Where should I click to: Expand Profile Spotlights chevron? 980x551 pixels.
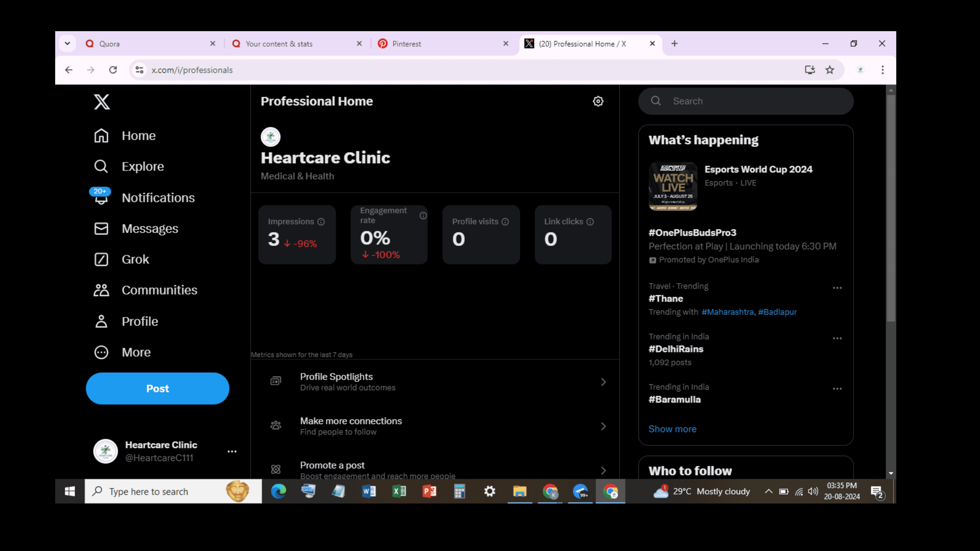[x=603, y=382]
